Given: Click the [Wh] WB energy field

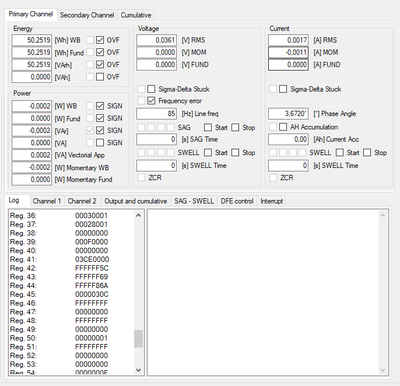Looking at the screenshot, I should coord(32,40).
